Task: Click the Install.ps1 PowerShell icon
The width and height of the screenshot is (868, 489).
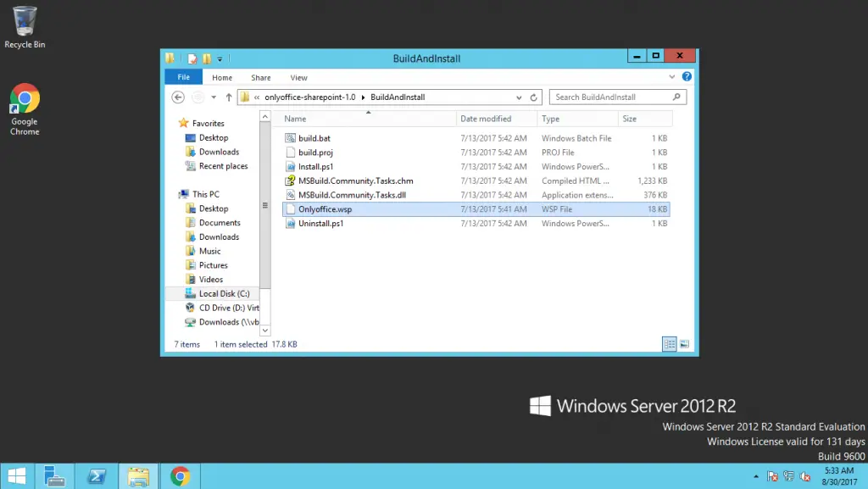Action: (290, 167)
